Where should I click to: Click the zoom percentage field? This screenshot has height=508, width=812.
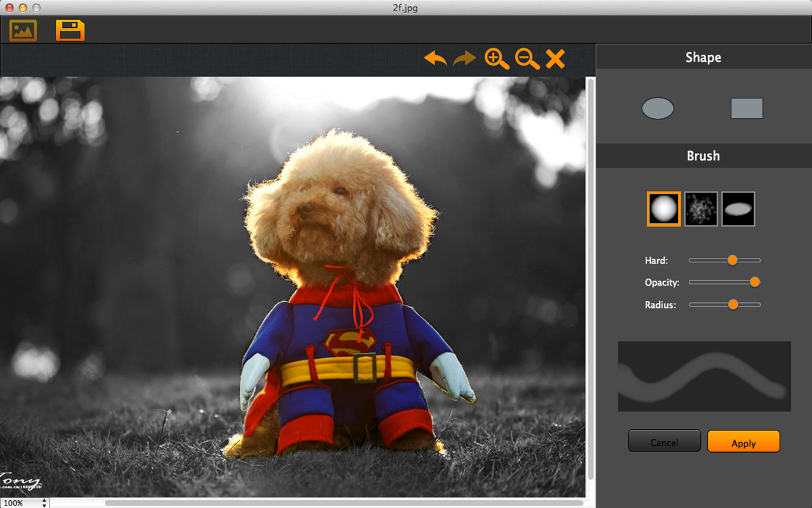20,503
